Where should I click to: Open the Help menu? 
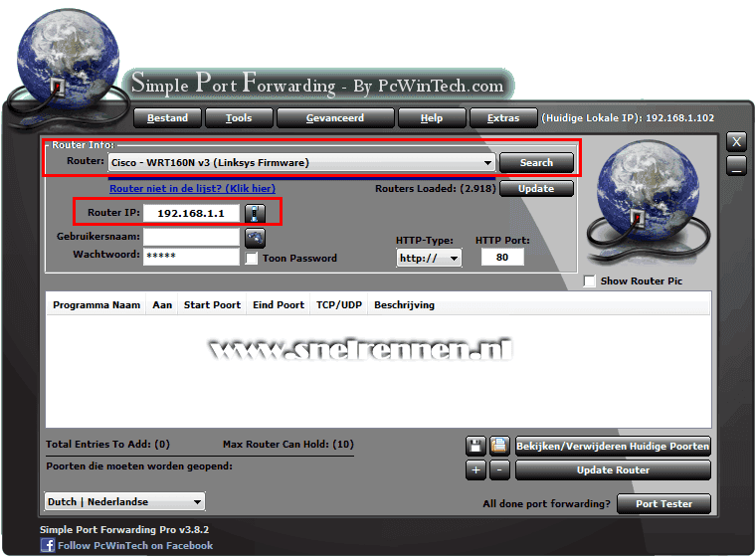[x=432, y=118]
